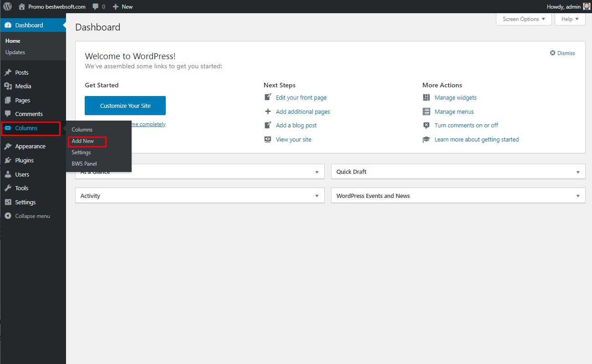The height and width of the screenshot is (364, 592).
Task: Open View your site link
Action: click(x=294, y=139)
